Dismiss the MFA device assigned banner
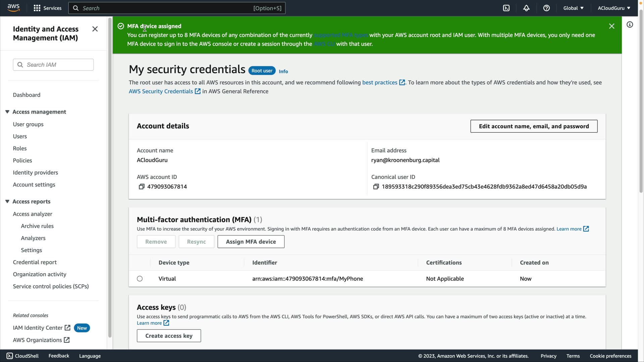This screenshot has width=644, height=362. pyautogui.click(x=611, y=26)
